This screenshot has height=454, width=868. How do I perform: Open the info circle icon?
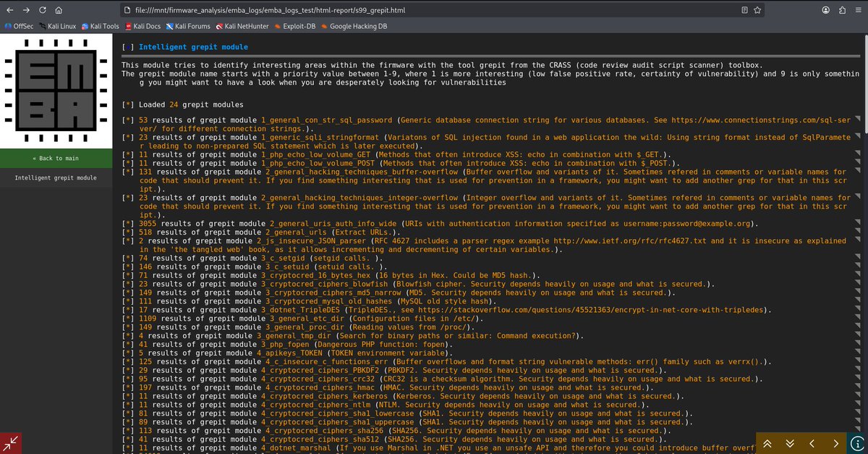coord(856,443)
